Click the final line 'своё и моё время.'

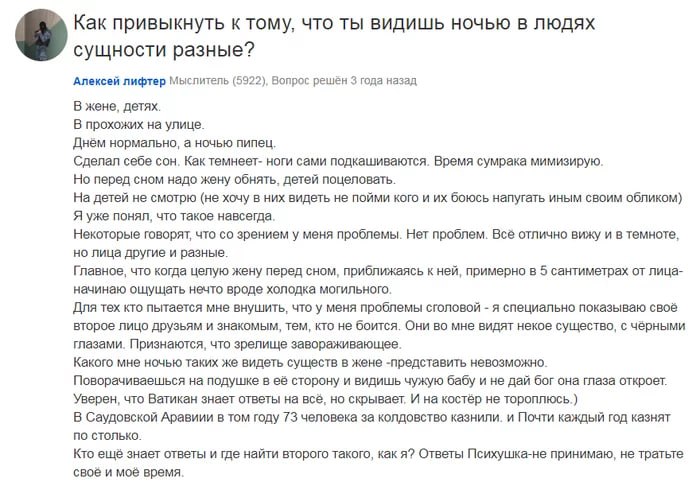pos(129,472)
